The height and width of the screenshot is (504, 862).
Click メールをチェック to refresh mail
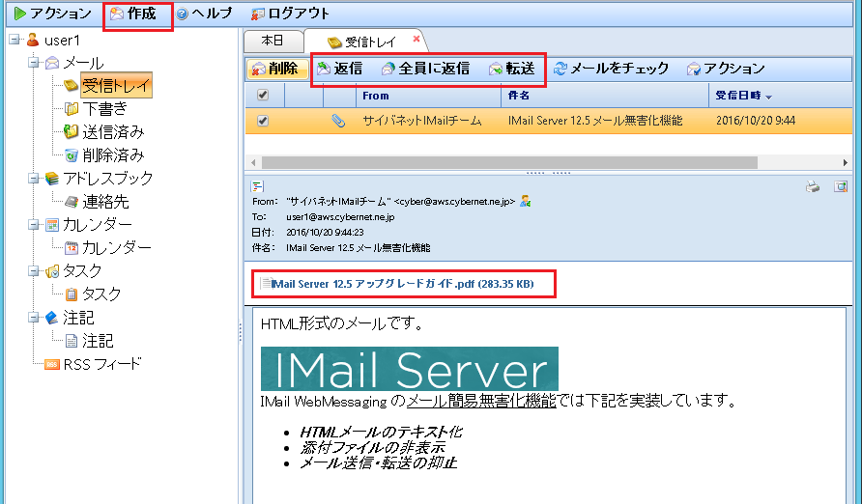pos(612,69)
